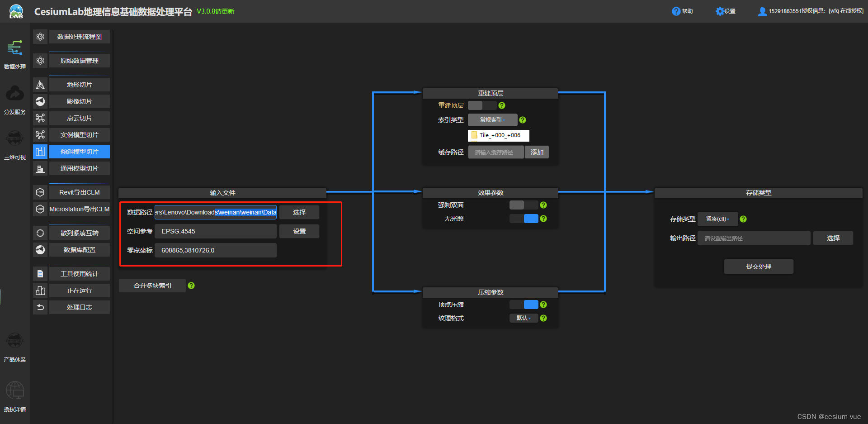Viewport: 868px width, 424px height.
Task: Toggle the 重建顶层 switch
Action: [482, 105]
